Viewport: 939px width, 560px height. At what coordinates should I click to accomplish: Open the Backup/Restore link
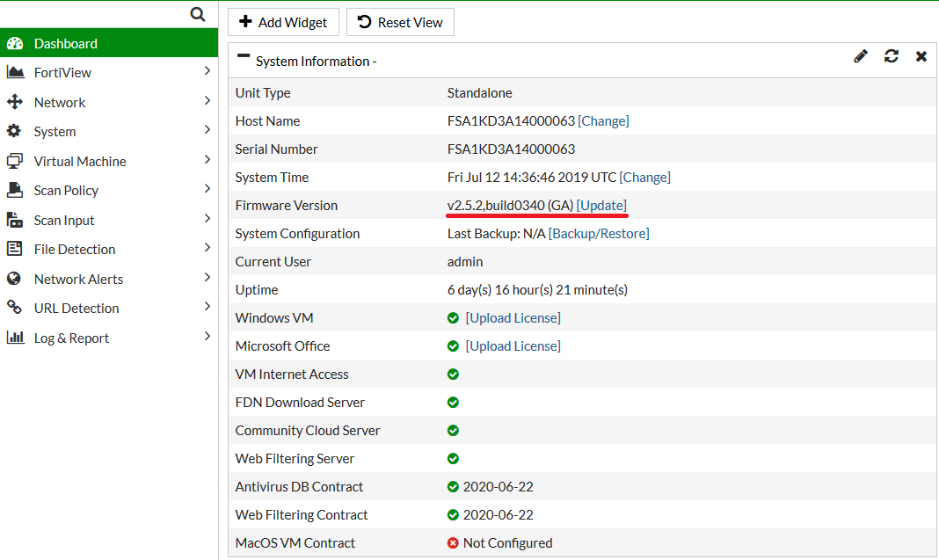pos(599,233)
